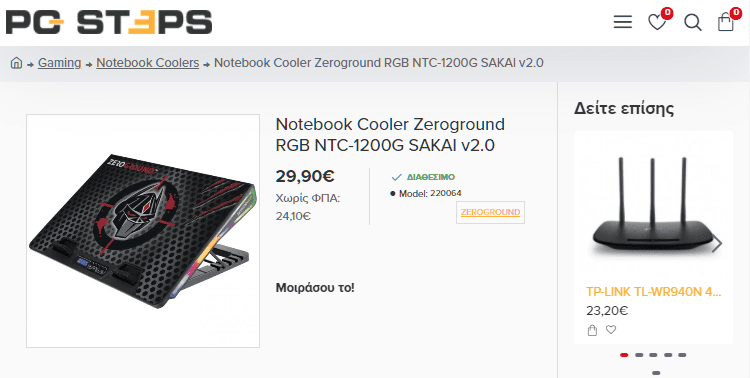Open the wishlist heart icon in header
Image resolution: width=750 pixels, height=378 pixels.
pyautogui.click(x=657, y=22)
